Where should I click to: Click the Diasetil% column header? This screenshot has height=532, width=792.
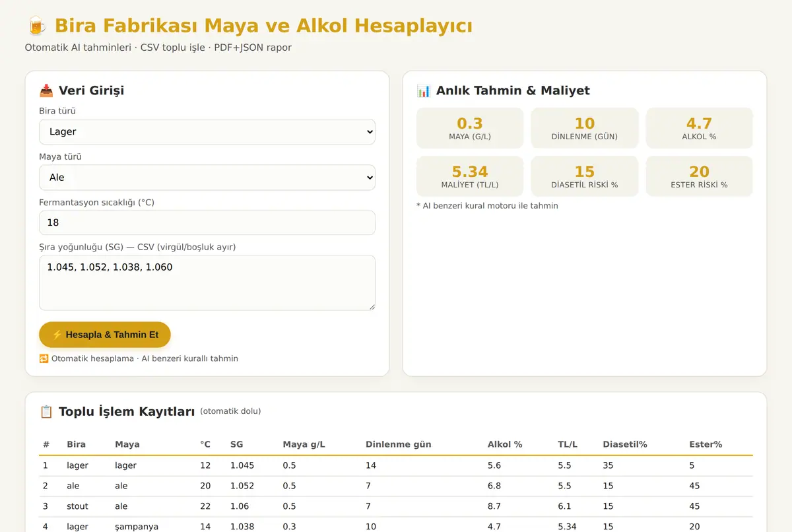[x=625, y=444]
